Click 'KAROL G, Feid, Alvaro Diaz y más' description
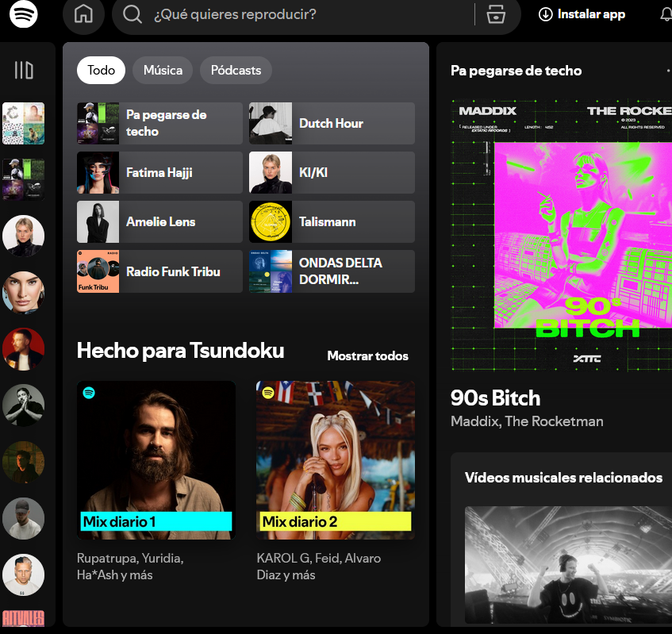This screenshot has height=634, width=672. pyautogui.click(x=318, y=567)
